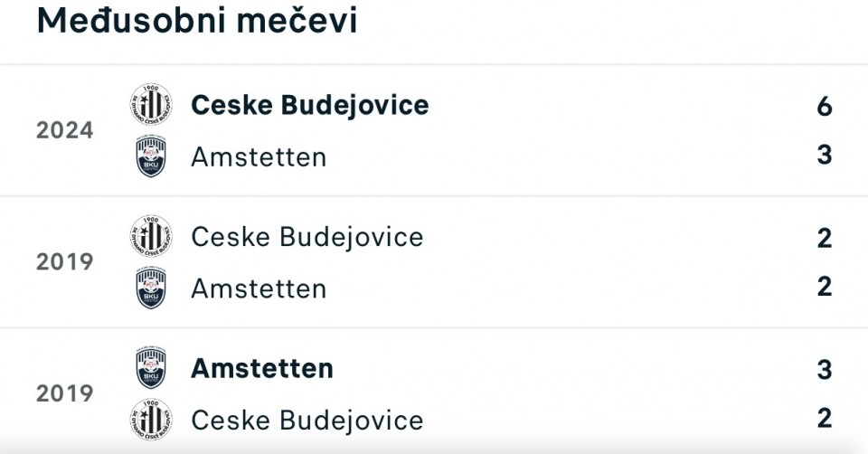Click Amstetten crest in the 2-2 draw
This screenshot has height=454, width=868.
coord(150,288)
